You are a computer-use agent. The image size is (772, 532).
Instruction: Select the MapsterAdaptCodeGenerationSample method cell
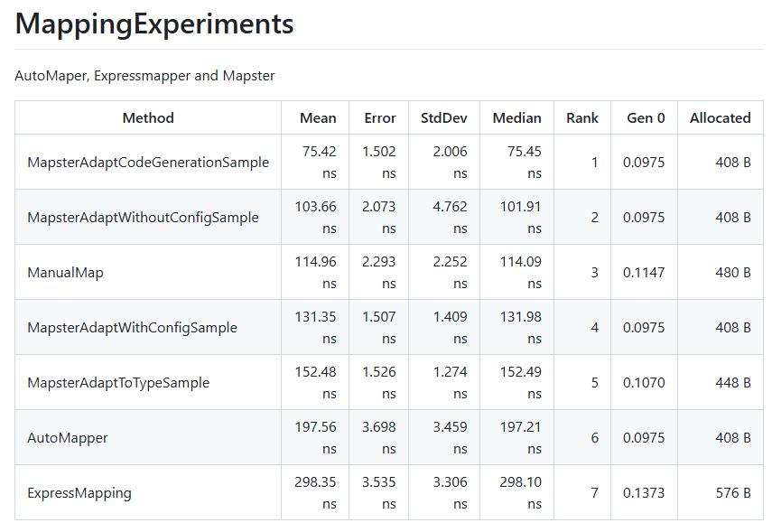148,163
